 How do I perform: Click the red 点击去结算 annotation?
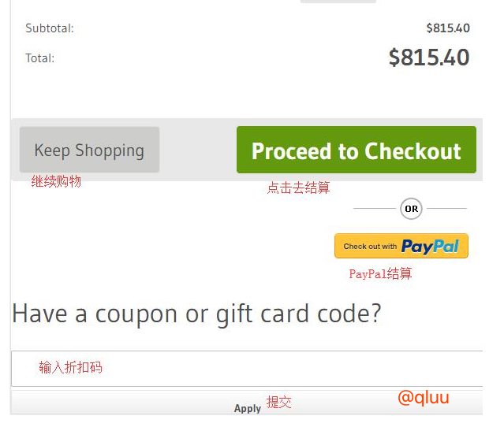pos(298,188)
